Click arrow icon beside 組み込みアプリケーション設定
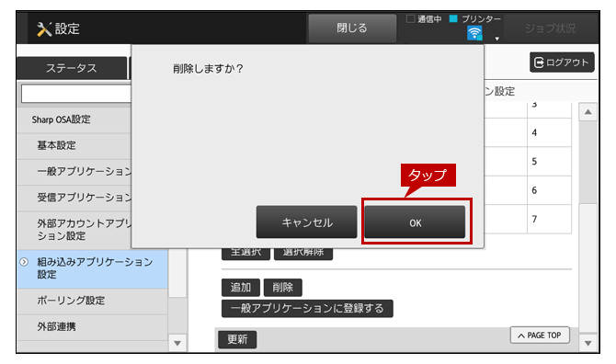This screenshot has width=616, height=364. pyautogui.click(x=24, y=262)
